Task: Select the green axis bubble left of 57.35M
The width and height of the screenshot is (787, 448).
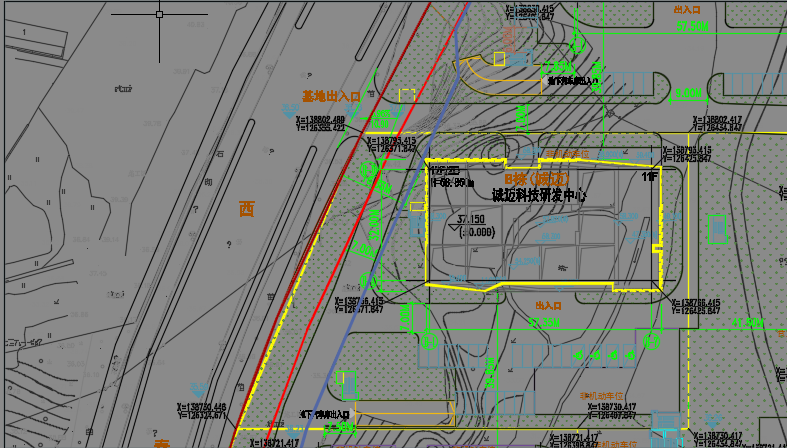Action: click(430, 342)
